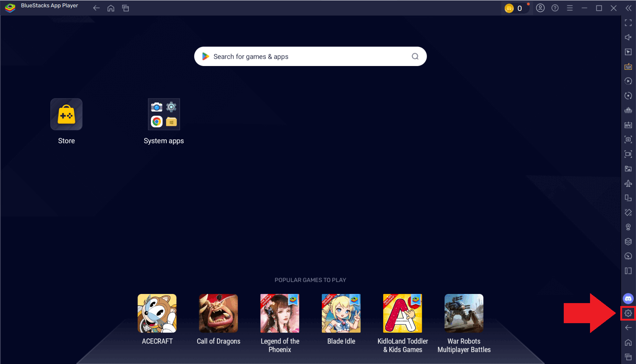Open the coin balance showing 0

tap(516, 8)
